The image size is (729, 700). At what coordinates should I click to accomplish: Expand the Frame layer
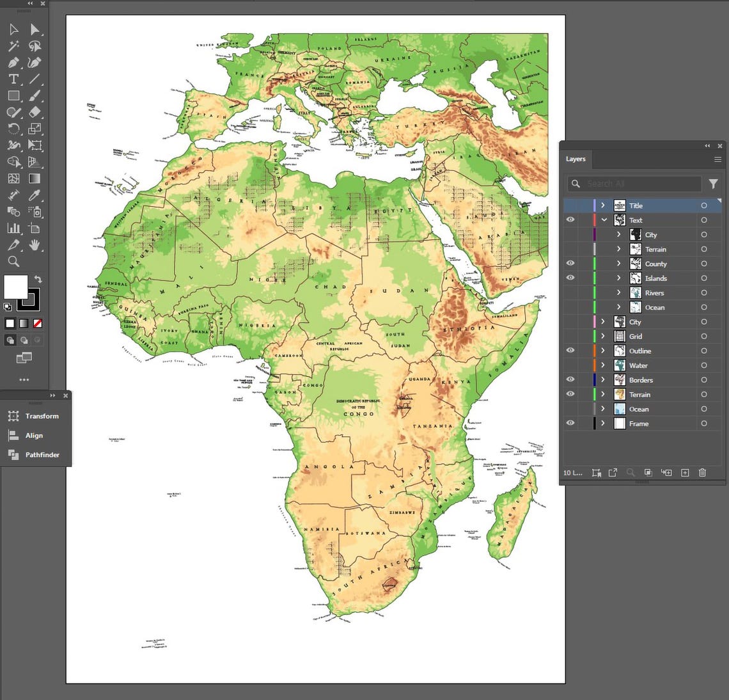point(603,423)
